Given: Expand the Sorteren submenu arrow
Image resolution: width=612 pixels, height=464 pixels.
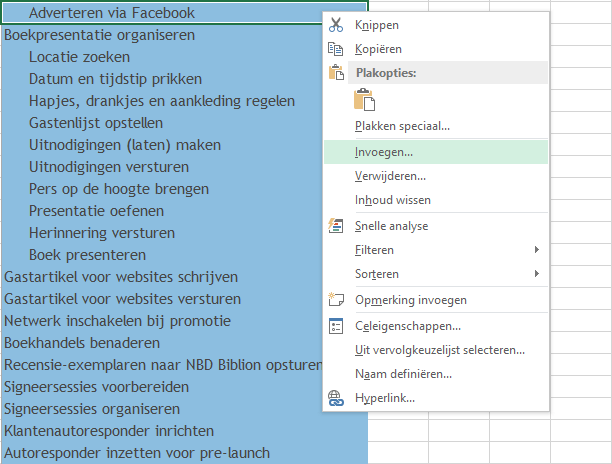Looking at the screenshot, I should pyautogui.click(x=537, y=274).
